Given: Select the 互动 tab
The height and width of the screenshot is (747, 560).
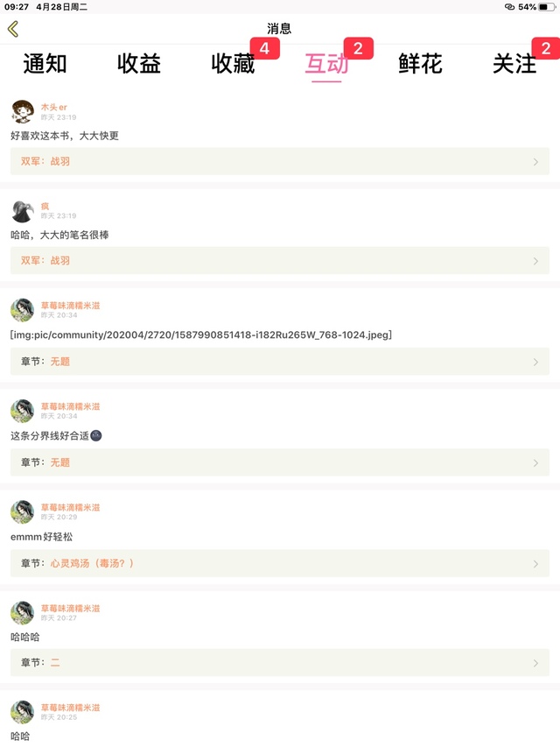Looking at the screenshot, I should (x=326, y=63).
